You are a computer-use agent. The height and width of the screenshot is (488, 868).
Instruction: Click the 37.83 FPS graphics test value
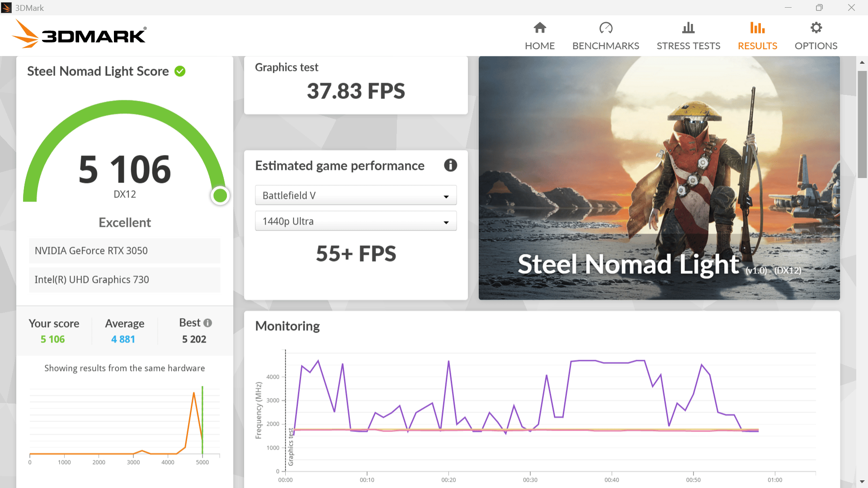[356, 91]
